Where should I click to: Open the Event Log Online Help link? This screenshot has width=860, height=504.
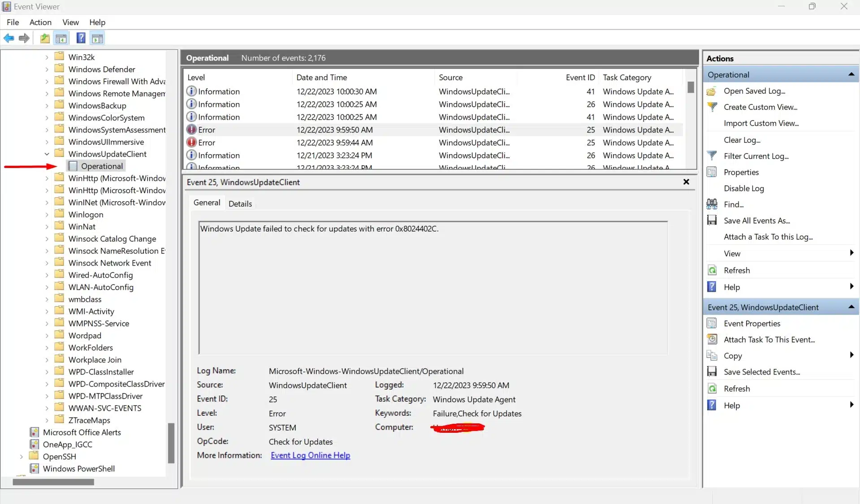point(310,455)
